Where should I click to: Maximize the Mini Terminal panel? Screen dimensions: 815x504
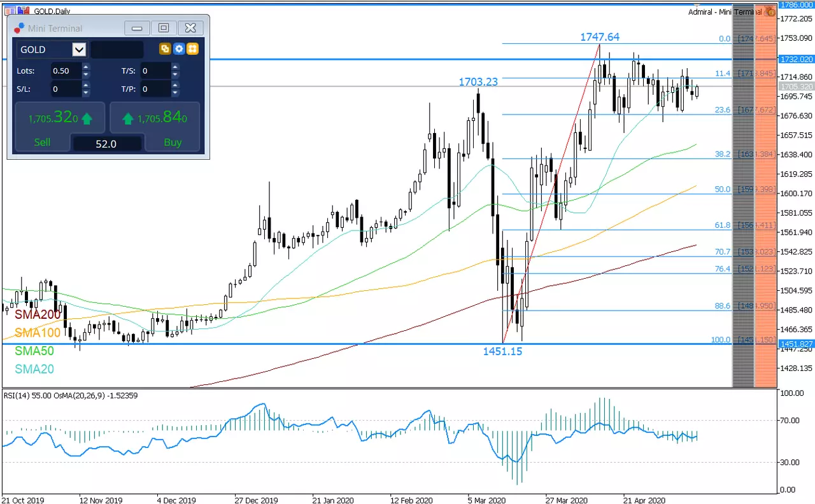tap(164, 28)
